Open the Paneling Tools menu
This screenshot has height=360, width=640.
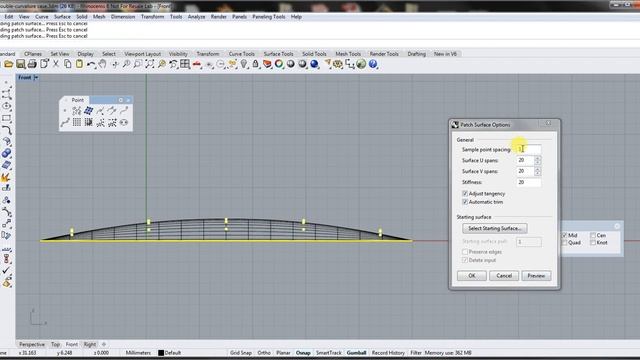[269, 17]
